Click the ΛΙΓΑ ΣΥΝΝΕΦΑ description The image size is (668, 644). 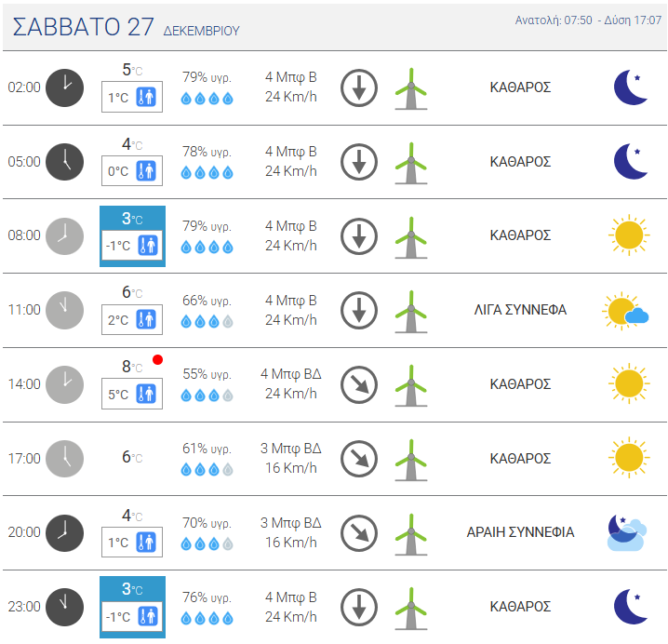tap(520, 310)
